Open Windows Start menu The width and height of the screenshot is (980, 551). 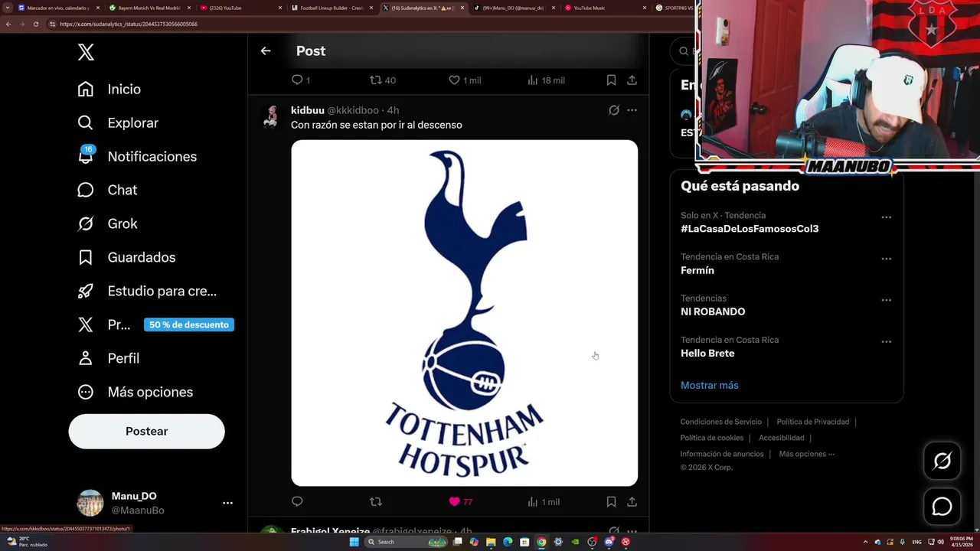354,542
